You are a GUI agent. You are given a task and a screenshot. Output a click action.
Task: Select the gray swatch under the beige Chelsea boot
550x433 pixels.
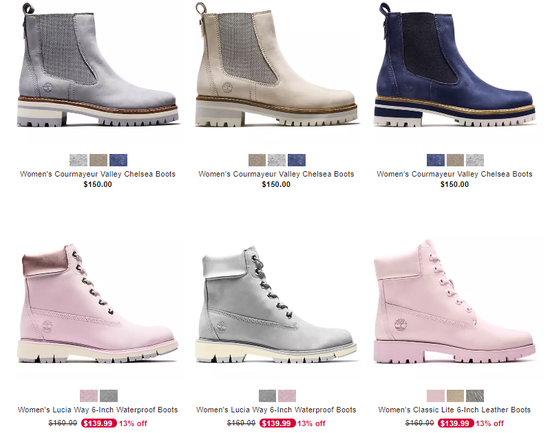tap(277, 160)
